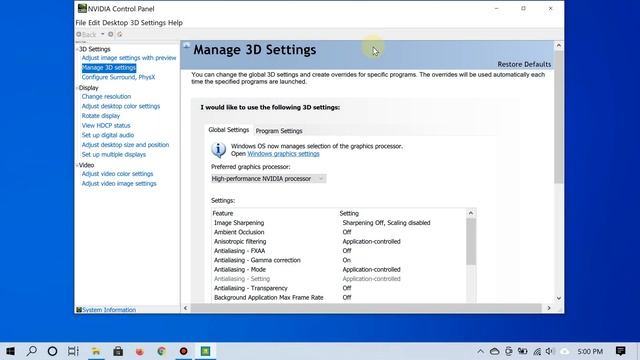Open the Back history dropdown arrow
Image resolution: width=640 pixels, height=360 pixels.
click(x=102, y=34)
